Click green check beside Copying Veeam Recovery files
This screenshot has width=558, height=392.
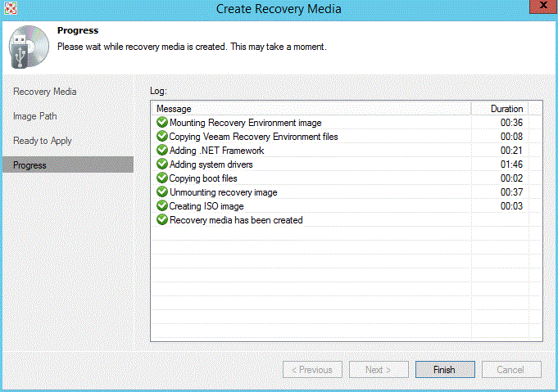pos(161,137)
